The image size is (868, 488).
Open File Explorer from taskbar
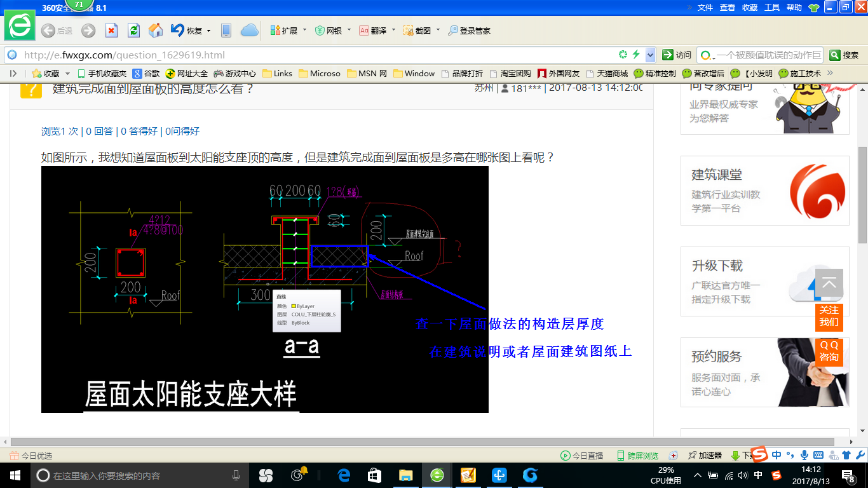pyautogui.click(x=405, y=475)
